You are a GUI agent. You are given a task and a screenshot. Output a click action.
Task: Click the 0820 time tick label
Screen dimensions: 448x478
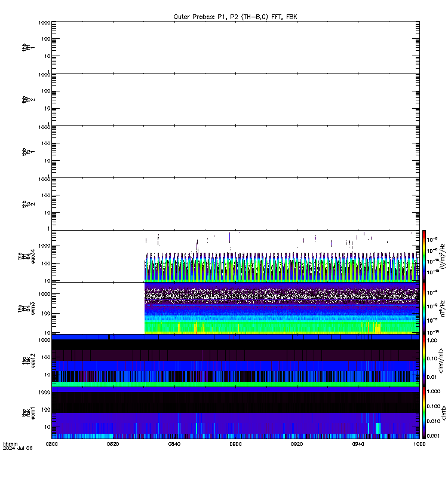pyautogui.click(x=113, y=444)
